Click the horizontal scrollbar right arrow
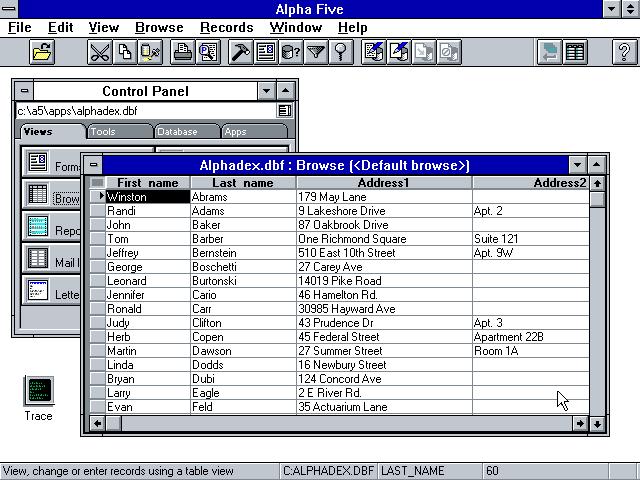 pyautogui.click(x=580, y=424)
